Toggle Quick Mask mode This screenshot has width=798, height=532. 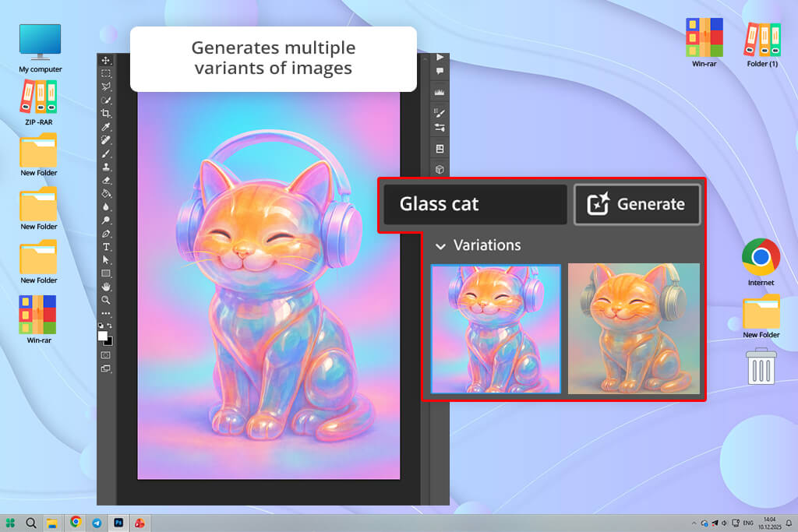(106, 355)
